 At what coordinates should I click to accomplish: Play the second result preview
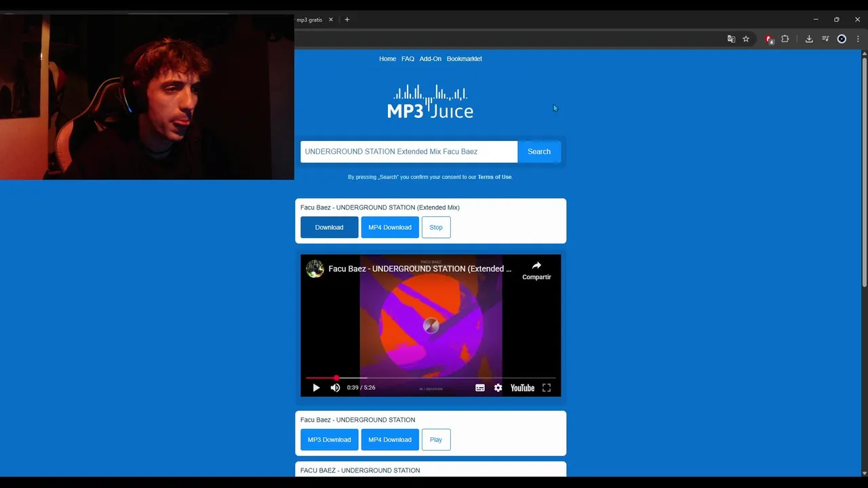(x=436, y=439)
